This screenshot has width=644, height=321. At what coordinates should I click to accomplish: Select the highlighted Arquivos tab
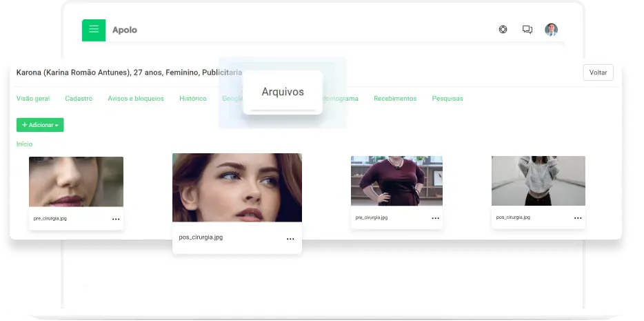pos(283,92)
